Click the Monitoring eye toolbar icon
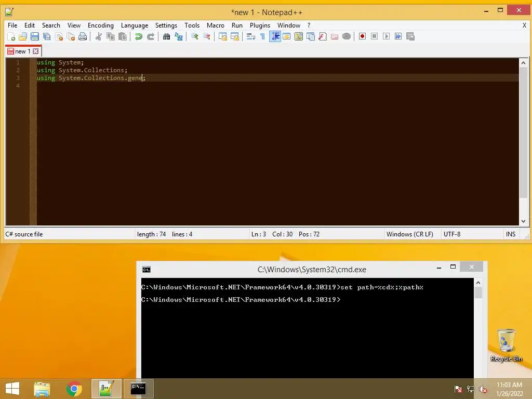 click(347, 37)
